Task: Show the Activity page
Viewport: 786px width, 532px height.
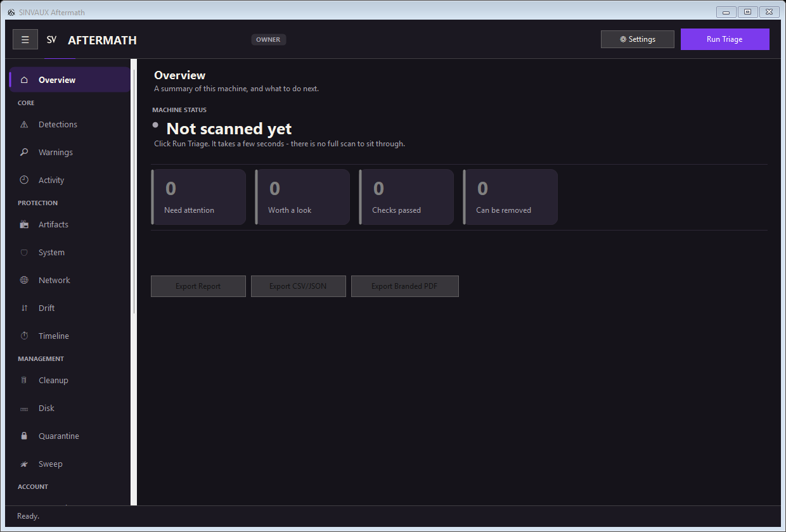Action: pos(70,180)
